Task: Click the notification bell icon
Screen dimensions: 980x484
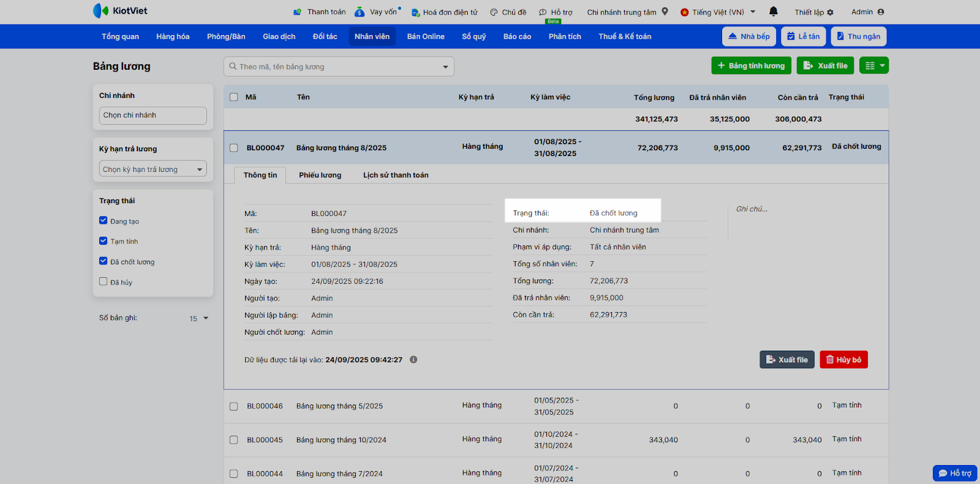Action: click(x=774, y=11)
